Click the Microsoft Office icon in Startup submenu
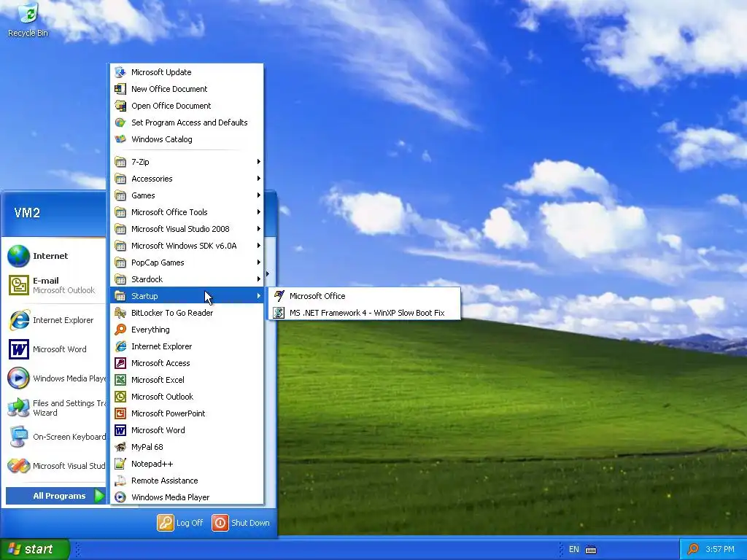747x560 pixels. [279, 296]
